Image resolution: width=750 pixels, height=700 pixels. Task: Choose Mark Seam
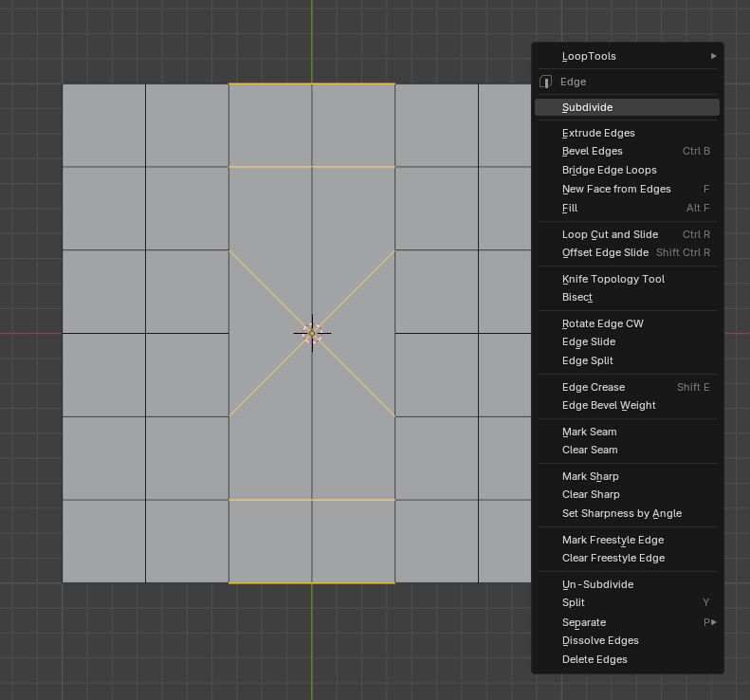(627, 433)
